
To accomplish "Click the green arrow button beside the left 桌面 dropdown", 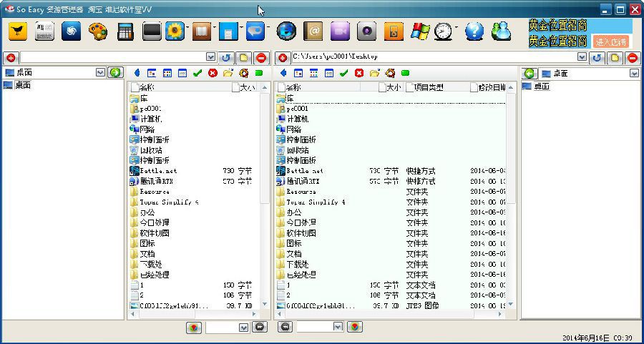I will point(115,73).
